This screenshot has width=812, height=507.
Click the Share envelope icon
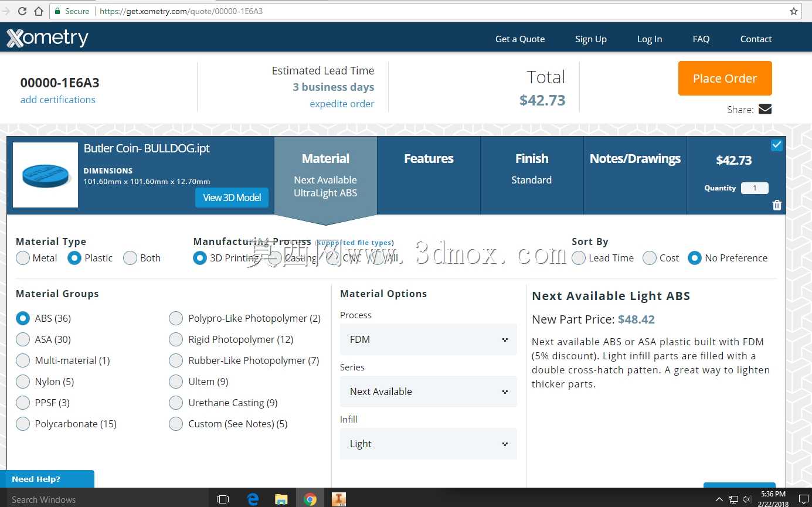765,109
